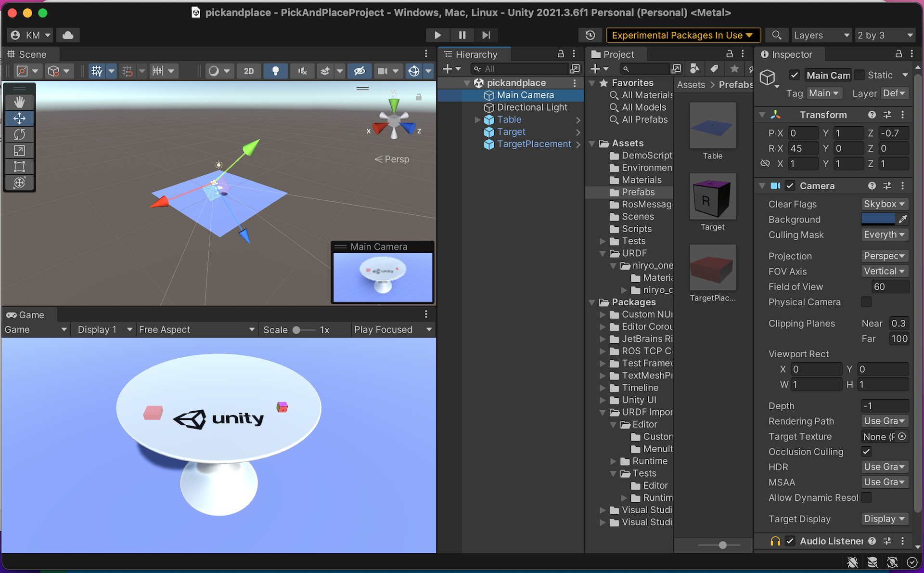Open the KM account menu

click(30, 35)
